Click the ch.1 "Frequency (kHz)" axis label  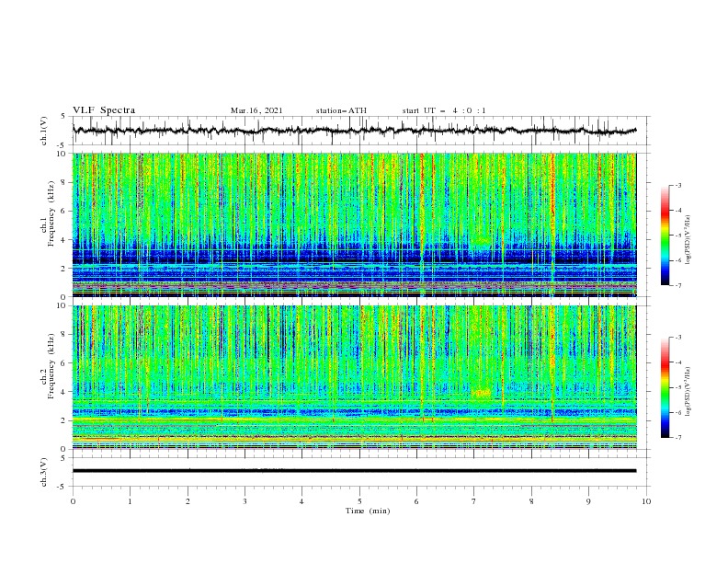click(51, 213)
